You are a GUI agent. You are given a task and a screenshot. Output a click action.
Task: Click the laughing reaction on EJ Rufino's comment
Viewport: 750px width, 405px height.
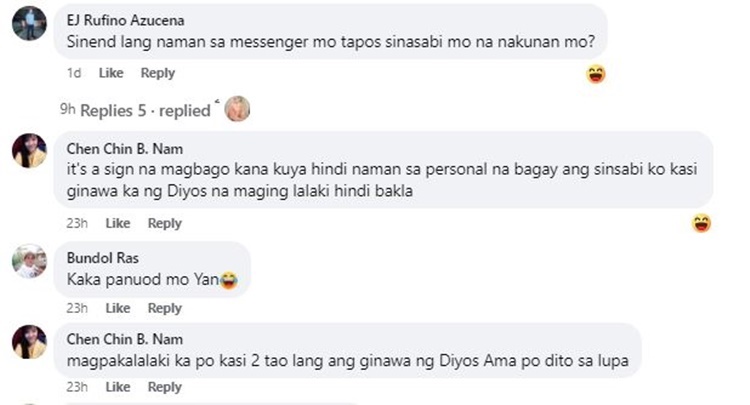click(x=596, y=74)
